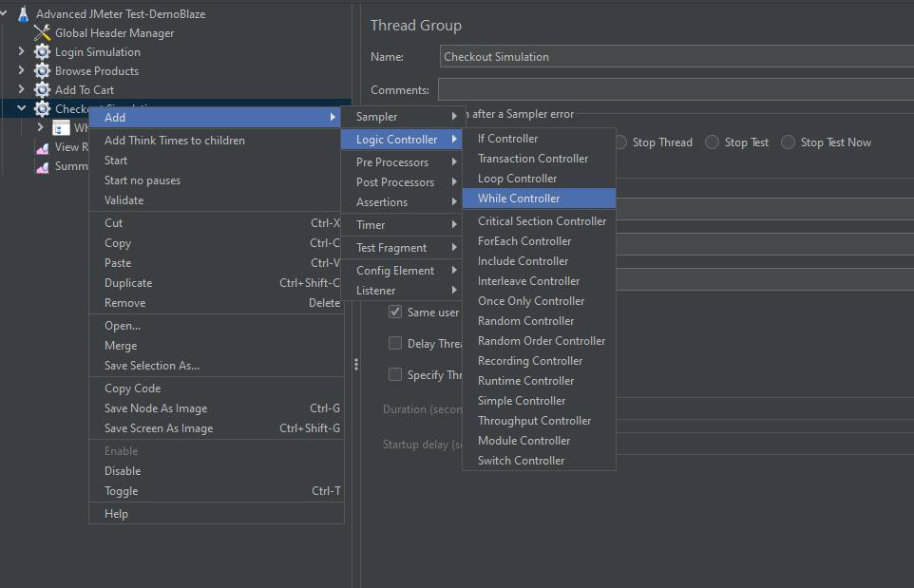Select Switch Controller from the submenu
Viewport: 914px width, 588px height.
[539, 461]
